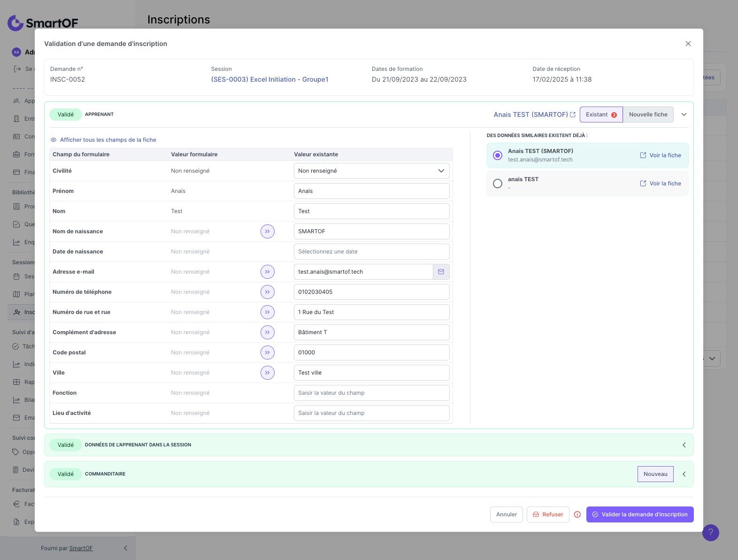Open the Civilité dropdown
The height and width of the screenshot is (560, 738).
point(372,171)
